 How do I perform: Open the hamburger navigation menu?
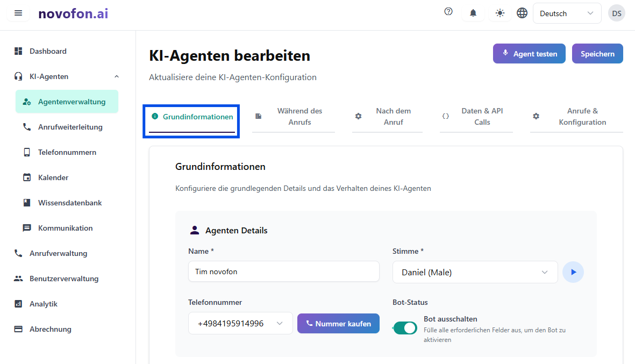tap(18, 13)
